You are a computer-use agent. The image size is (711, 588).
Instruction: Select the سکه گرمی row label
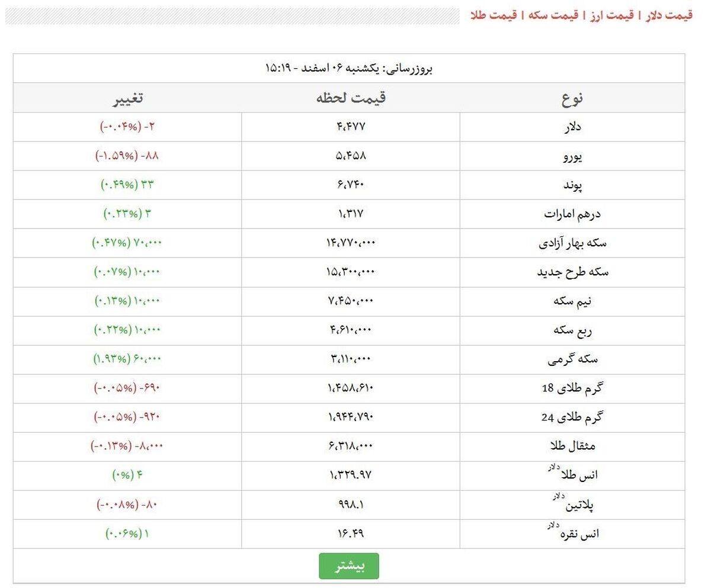[572, 359]
